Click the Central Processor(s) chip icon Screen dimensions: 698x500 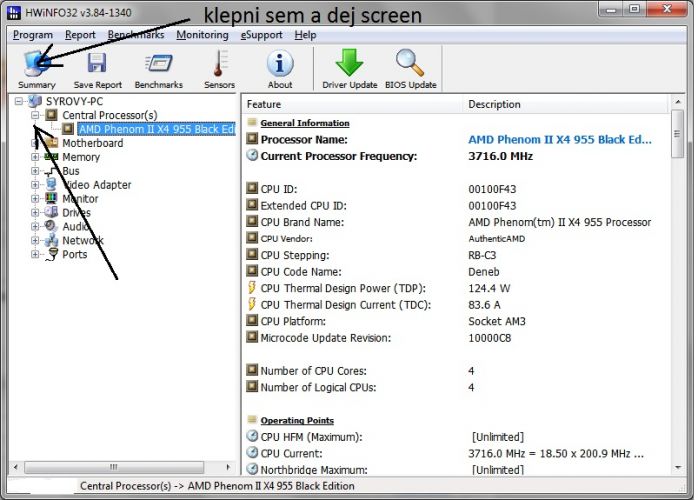point(52,115)
